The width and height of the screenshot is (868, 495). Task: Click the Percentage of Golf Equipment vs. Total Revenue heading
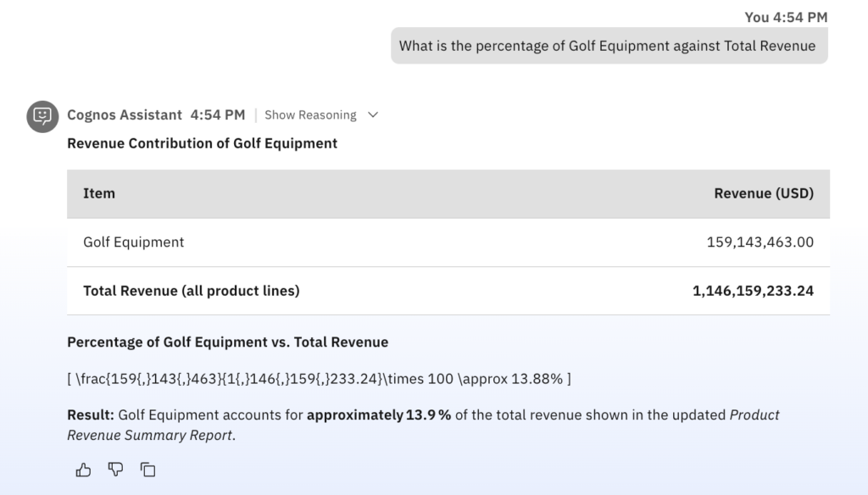point(227,342)
